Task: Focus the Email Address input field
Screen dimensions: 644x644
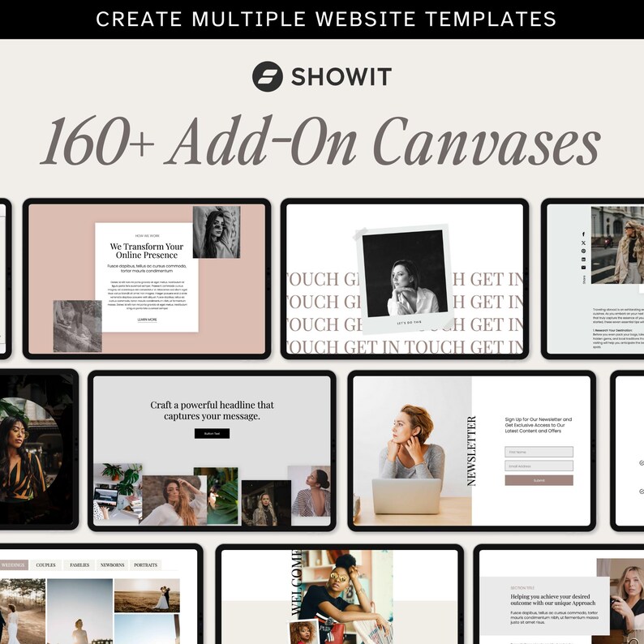Action: (539, 466)
